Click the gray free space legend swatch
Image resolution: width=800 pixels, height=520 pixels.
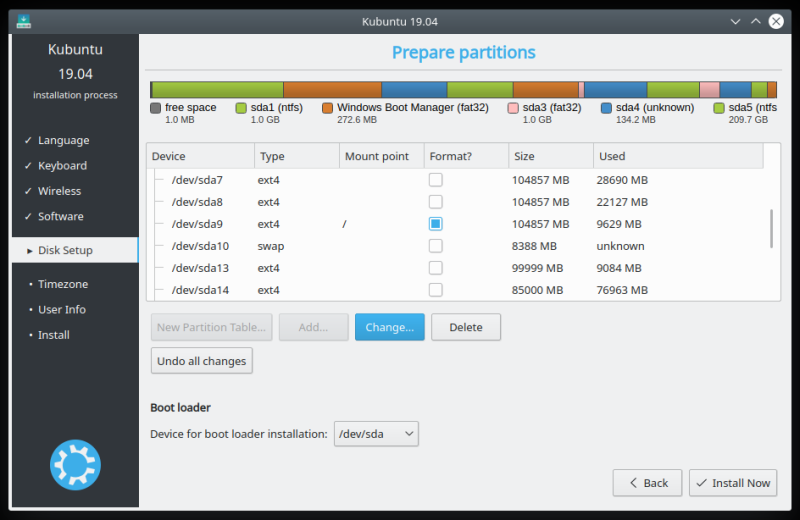point(156,108)
